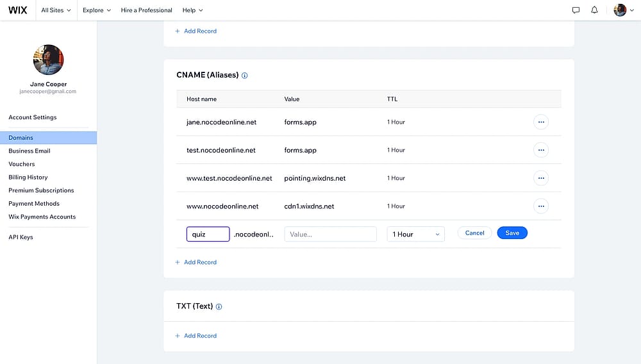Open the more options for www.test.nocodeonline.net
This screenshot has height=364, width=641.
tap(541, 178)
